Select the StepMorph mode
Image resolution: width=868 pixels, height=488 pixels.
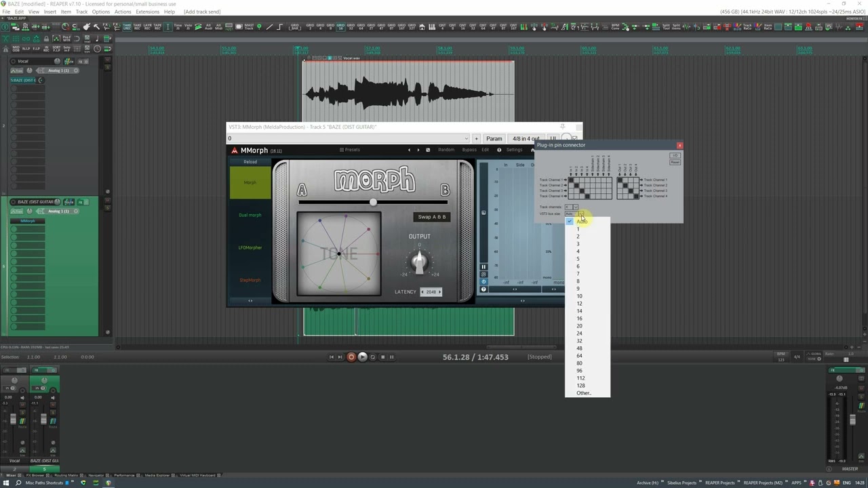point(250,280)
